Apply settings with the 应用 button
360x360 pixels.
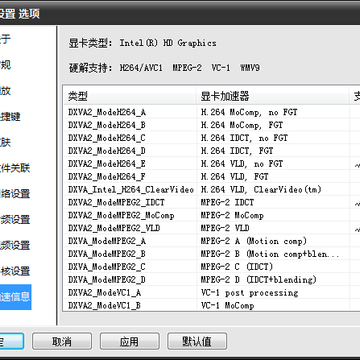click(x=129, y=341)
